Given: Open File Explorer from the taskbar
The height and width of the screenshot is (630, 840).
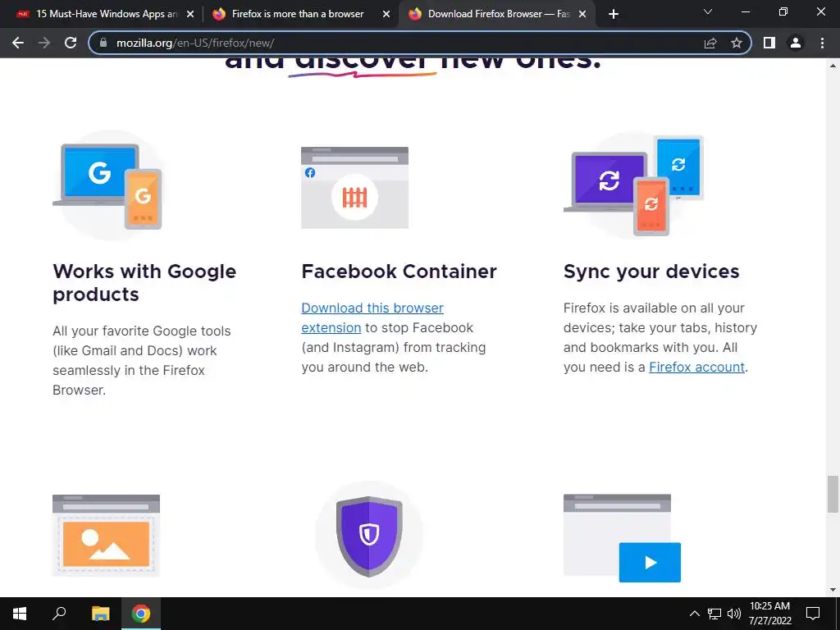Looking at the screenshot, I should click(100, 614).
